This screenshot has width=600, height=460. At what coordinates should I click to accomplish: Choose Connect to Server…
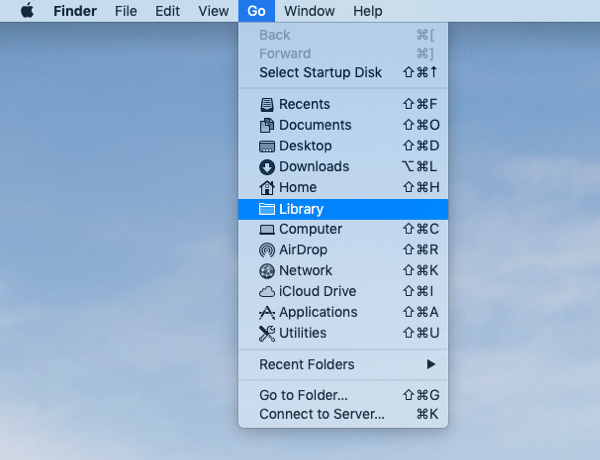point(343,414)
